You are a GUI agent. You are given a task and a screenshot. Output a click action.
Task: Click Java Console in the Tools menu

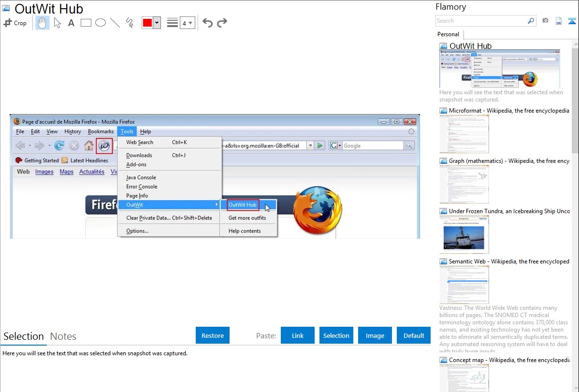tap(141, 177)
